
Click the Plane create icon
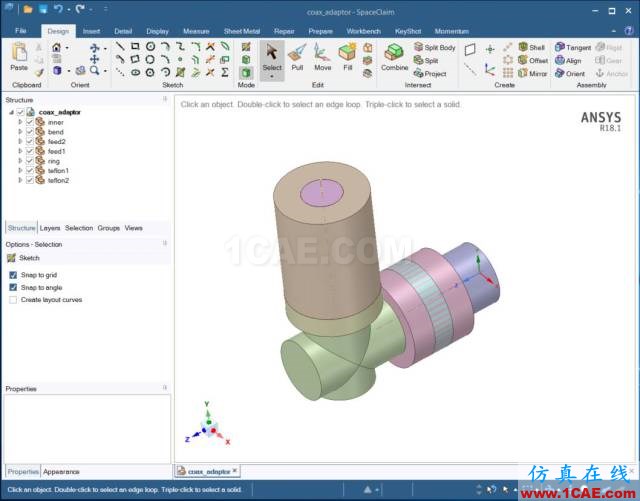tap(470, 49)
